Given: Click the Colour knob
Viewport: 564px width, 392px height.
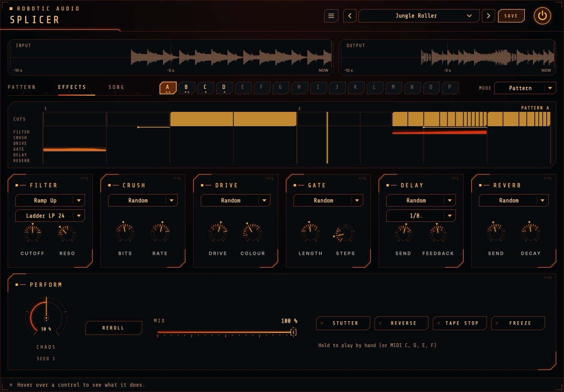Looking at the screenshot, I should (252, 234).
